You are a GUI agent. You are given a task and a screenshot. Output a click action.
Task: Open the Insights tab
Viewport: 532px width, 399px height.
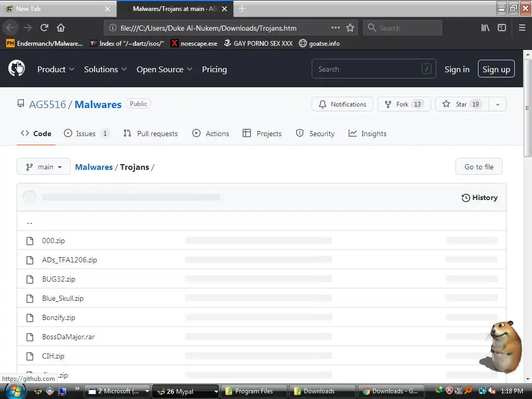[367, 134]
